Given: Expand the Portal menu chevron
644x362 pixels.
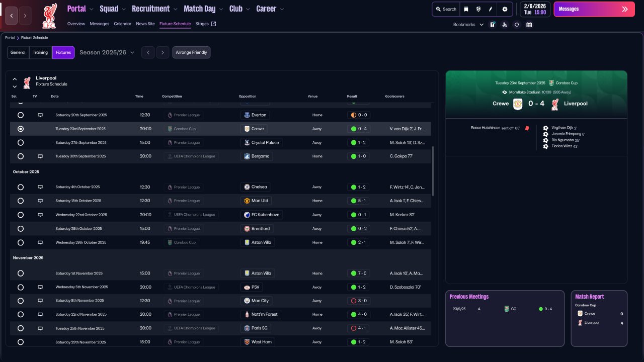Looking at the screenshot, I should [91, 9].
